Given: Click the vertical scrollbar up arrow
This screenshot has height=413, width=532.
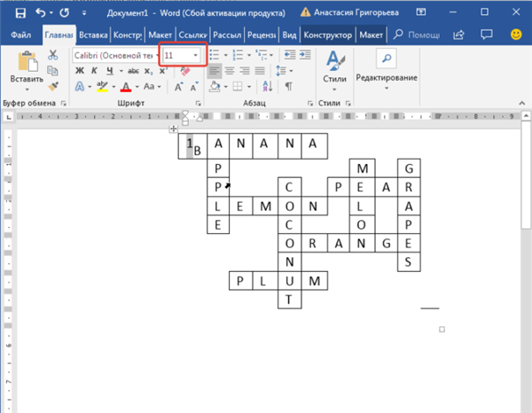Looking at the screenshot, I should coord(526,116).
